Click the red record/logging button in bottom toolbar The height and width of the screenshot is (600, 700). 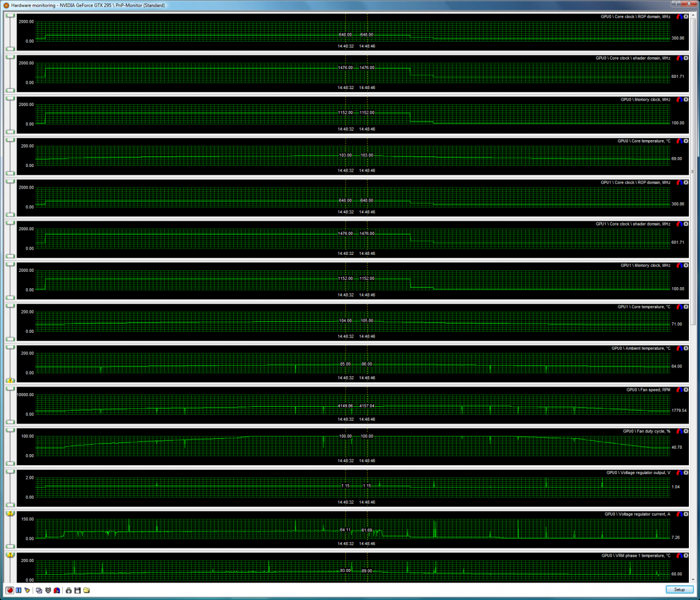click(x=10, y=590)
